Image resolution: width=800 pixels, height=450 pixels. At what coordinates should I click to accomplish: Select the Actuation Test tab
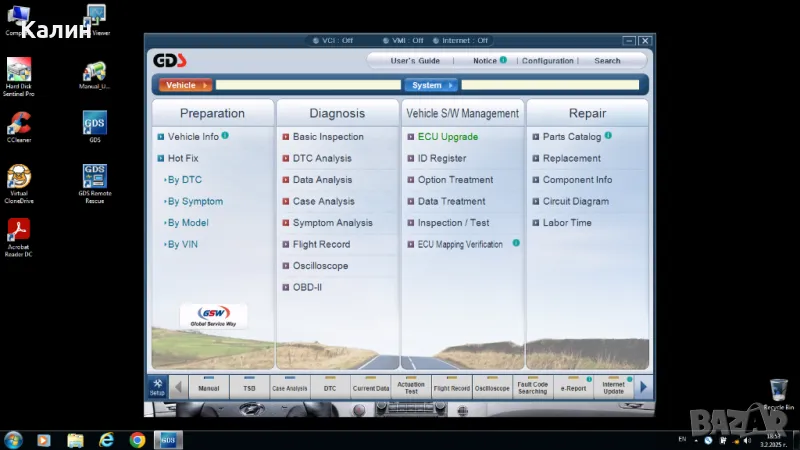tap(410, 386)
